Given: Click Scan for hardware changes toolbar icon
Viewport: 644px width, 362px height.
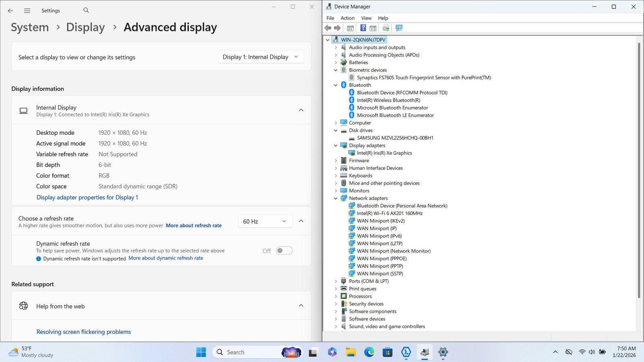Looking at the screenshot, I should [399, 28].
